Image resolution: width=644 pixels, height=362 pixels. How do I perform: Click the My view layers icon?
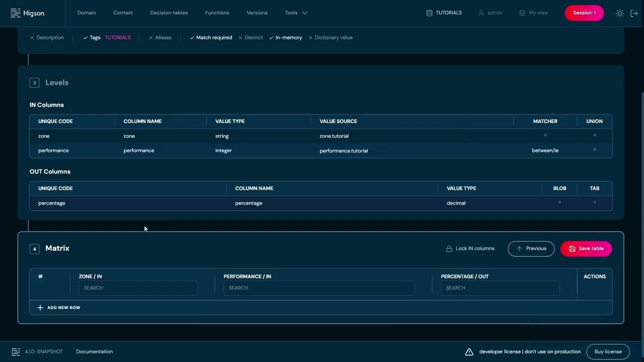tap(522, 13)
